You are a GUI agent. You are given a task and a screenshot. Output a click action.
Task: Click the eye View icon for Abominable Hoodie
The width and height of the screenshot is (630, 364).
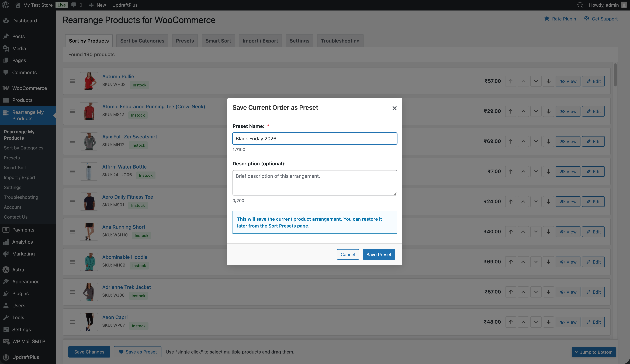pos(562,262)
